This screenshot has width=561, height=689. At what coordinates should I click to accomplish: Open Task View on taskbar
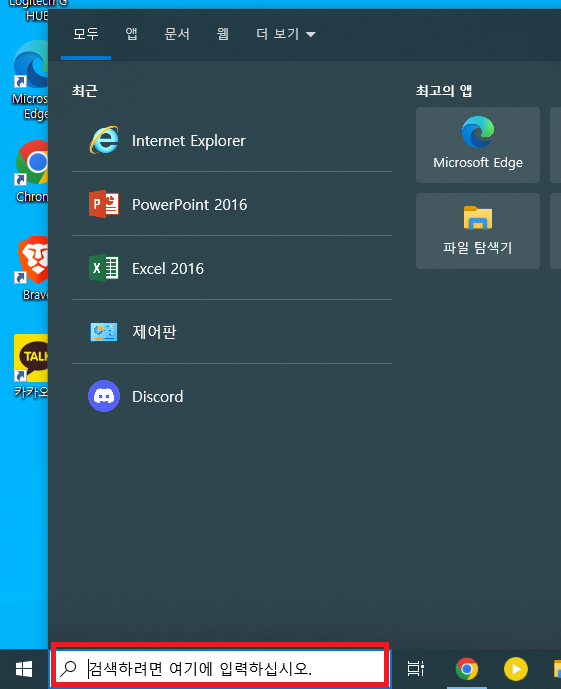(415, 669)
